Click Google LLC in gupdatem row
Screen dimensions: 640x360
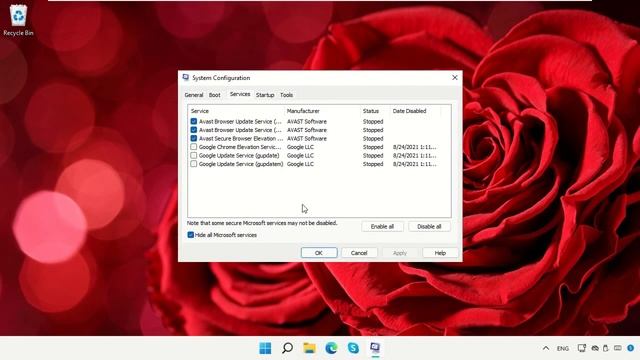(300, 164)
